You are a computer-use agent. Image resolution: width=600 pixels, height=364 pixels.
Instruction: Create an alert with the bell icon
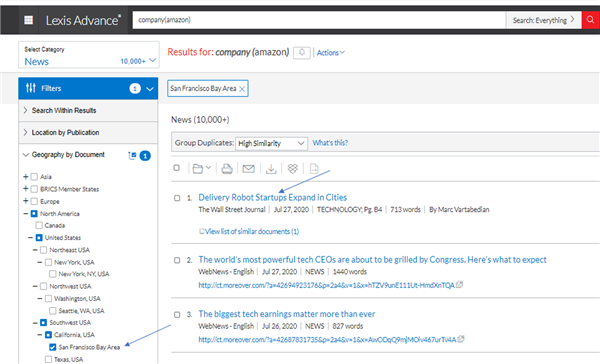tap(302, 52)
